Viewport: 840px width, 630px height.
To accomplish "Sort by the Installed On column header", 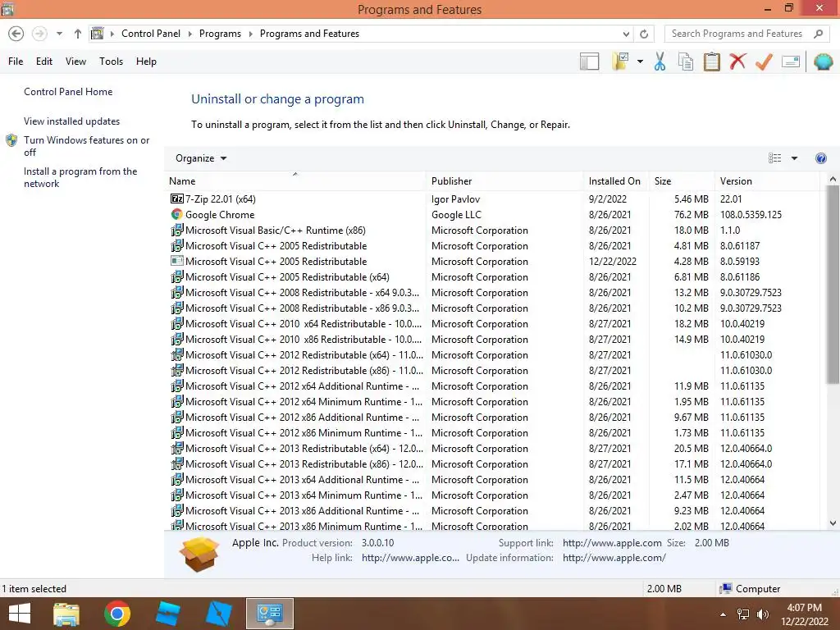I will coord(616,181).
